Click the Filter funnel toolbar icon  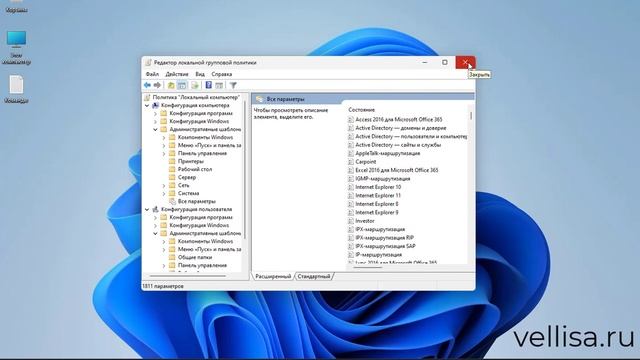pyautogui.click(x=233, y=85)
